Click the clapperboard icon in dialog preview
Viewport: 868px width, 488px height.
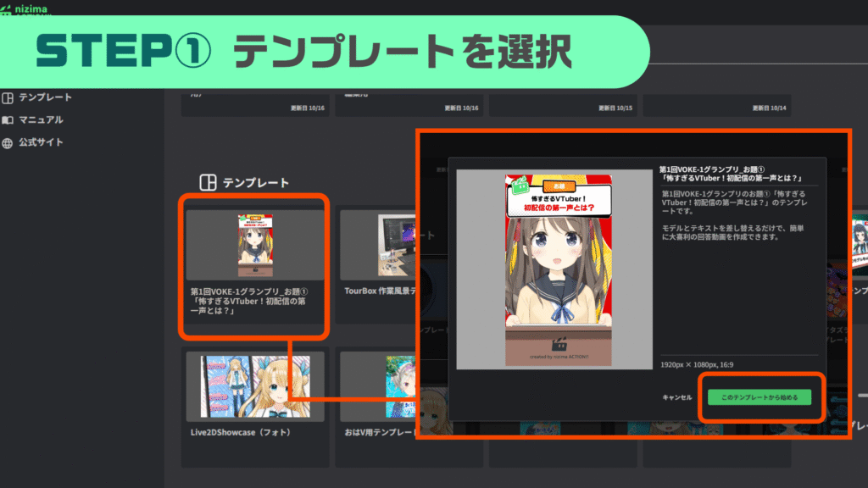point(557,346)
